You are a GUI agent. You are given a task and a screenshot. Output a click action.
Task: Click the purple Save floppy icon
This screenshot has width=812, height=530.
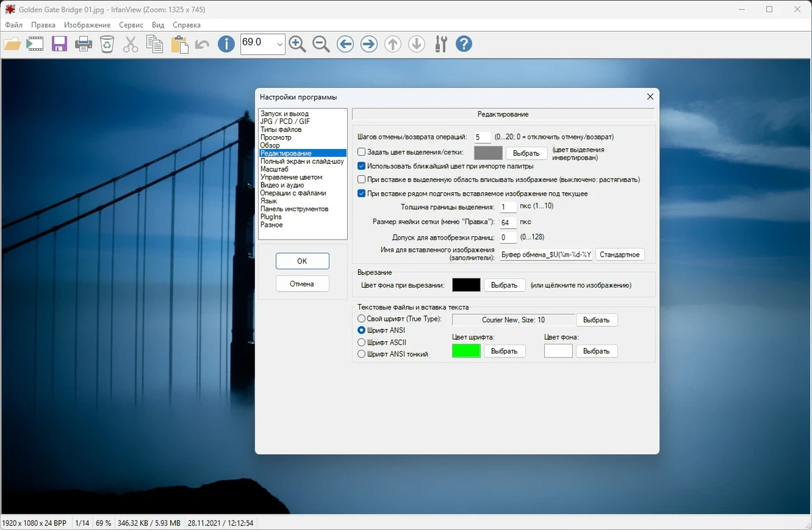pos(60,45)
